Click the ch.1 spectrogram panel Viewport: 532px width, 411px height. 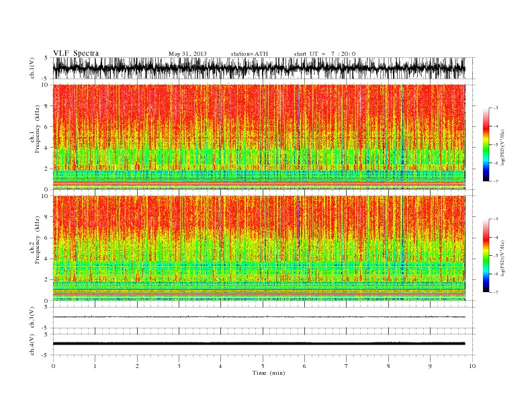pyautogui.click(x=259, y=137)
